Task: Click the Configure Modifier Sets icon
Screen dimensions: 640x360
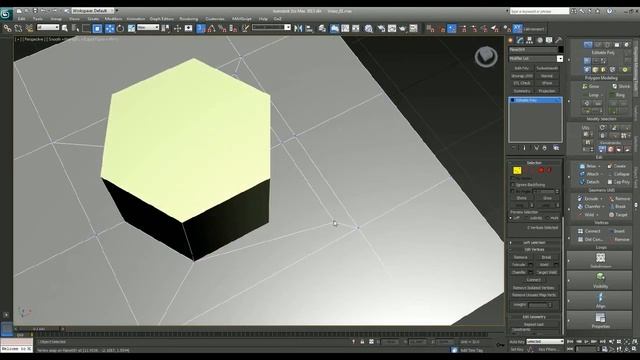Action: coord(556,148)
